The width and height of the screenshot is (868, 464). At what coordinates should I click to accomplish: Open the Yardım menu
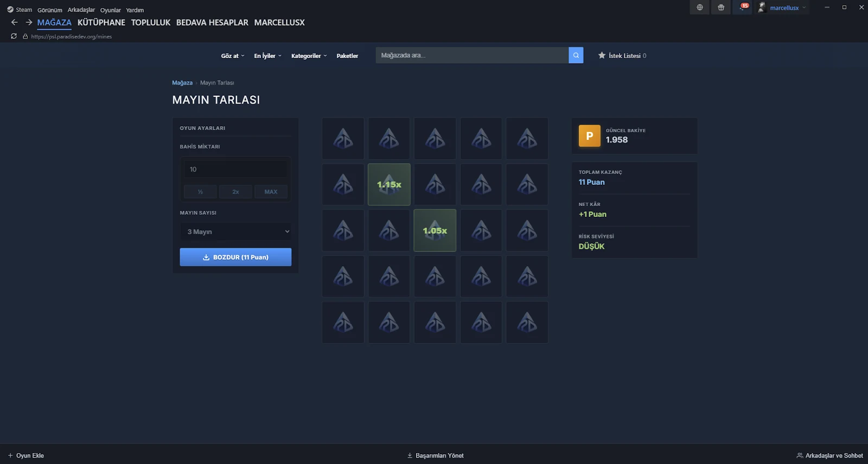pos(135,10)
